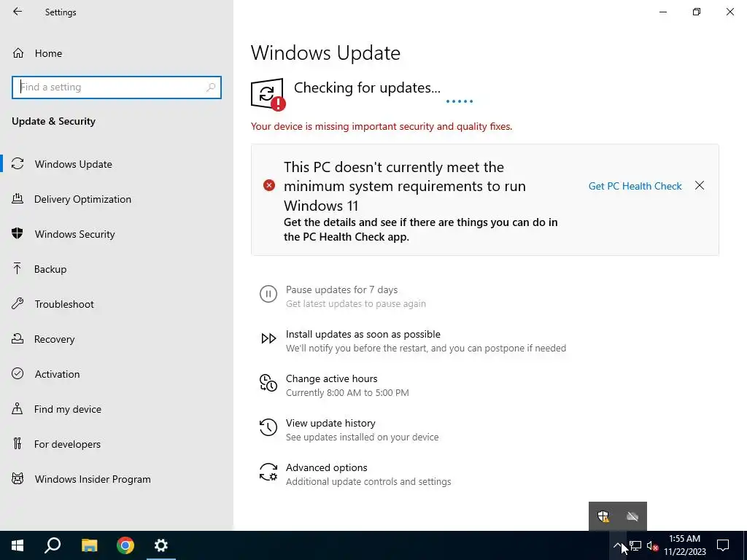Go to Recovery settings
Screen dimensions: 747x560
tap(117, 338)
